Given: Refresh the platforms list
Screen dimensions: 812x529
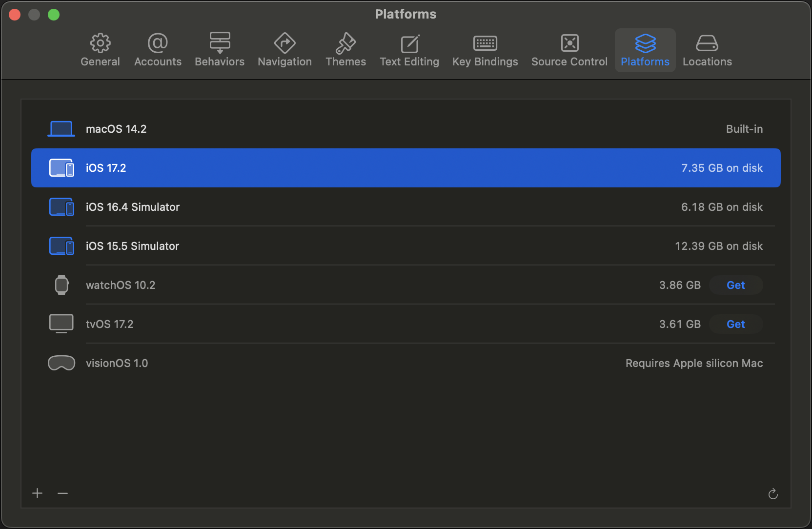Looking at the screenshot, I should pyautogui.click(x=773, y=494).
